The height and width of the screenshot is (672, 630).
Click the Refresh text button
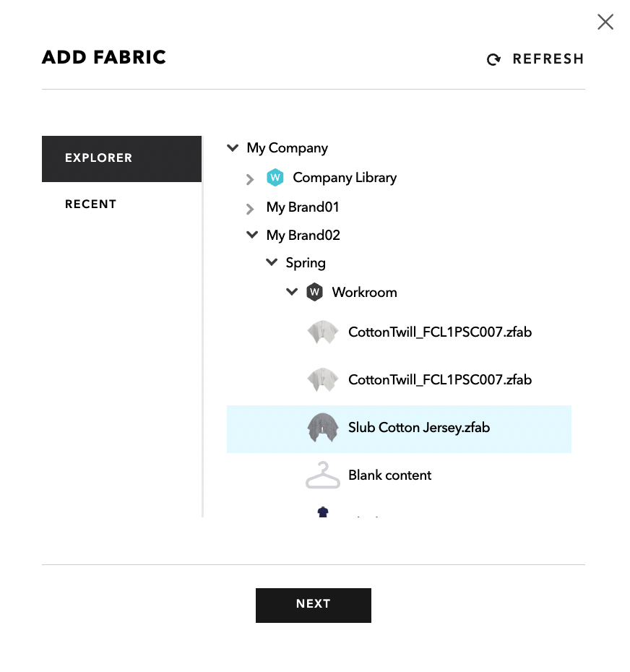pyautogui.click(x=548, y=59)
